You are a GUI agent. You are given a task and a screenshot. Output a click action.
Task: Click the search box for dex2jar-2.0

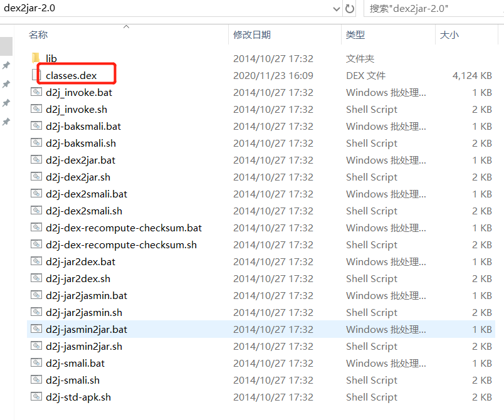point(433,8)
